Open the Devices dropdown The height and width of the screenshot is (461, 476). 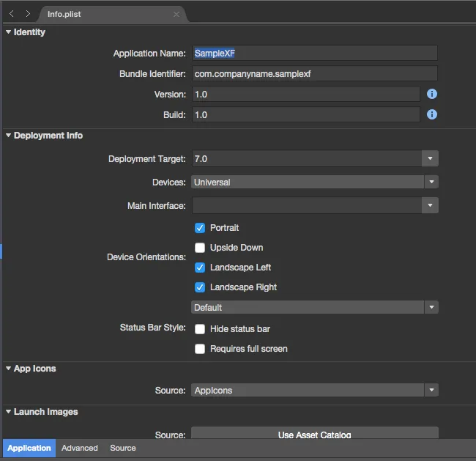point(431,182)
